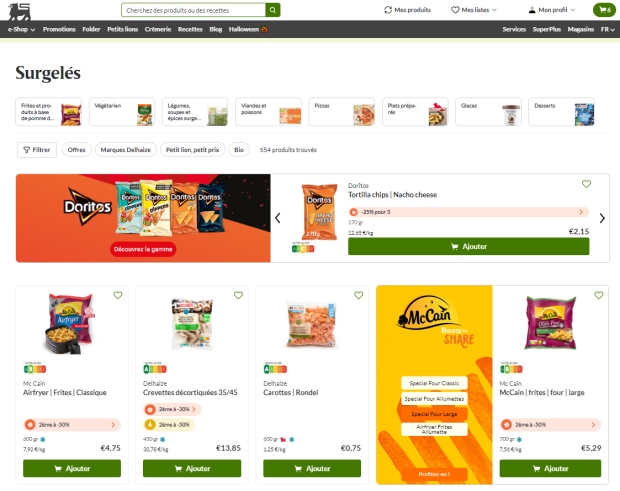Viewport: 620px width, 491px height.
Task: Open the shopping cart icon
Action: (x=604, y=10)
